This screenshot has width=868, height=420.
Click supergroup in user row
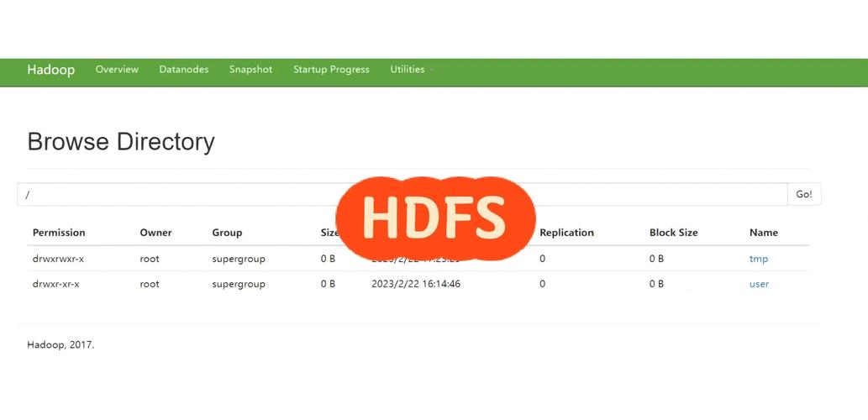[x=239, y=284]
